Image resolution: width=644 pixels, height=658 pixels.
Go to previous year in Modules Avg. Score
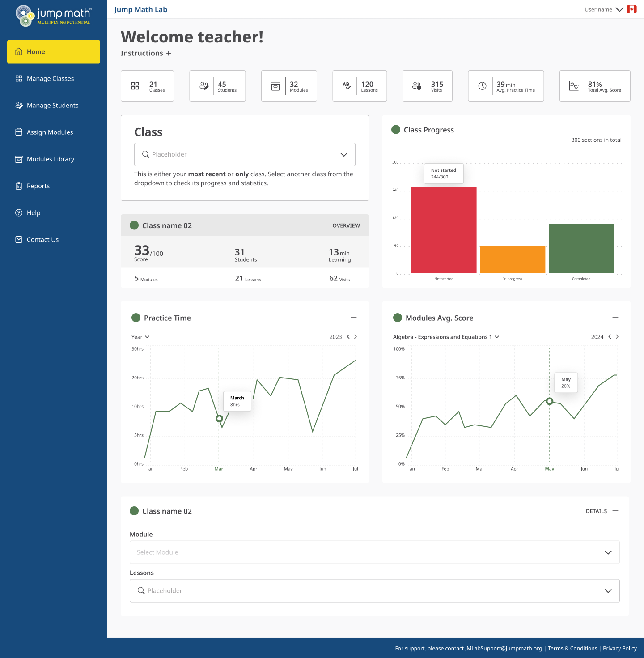(x=610, y=337)
